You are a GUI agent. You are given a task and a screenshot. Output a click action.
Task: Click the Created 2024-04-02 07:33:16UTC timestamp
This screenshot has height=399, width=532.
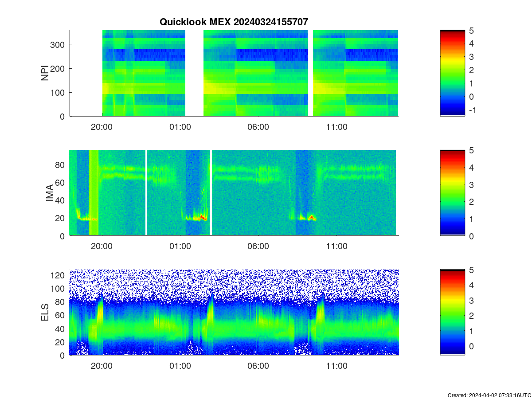[x=489, y=395]
